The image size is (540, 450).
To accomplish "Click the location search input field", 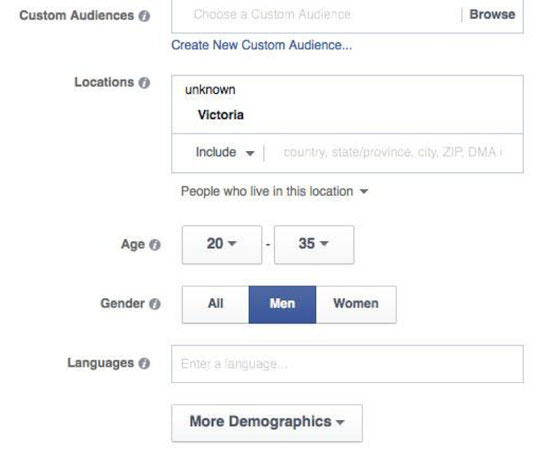I will point(392,153).
